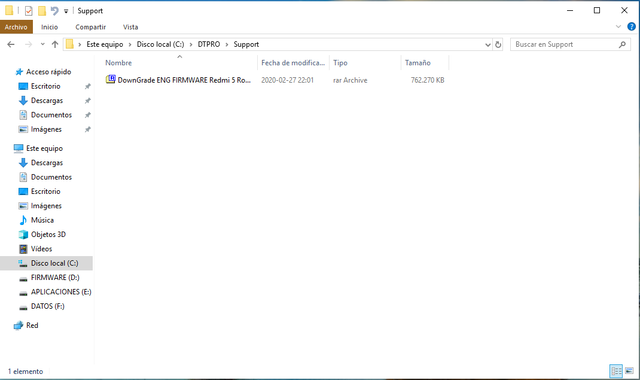Click the Undo quick access icon
This screenshot has height=380, width=640.
coord(55,11)
